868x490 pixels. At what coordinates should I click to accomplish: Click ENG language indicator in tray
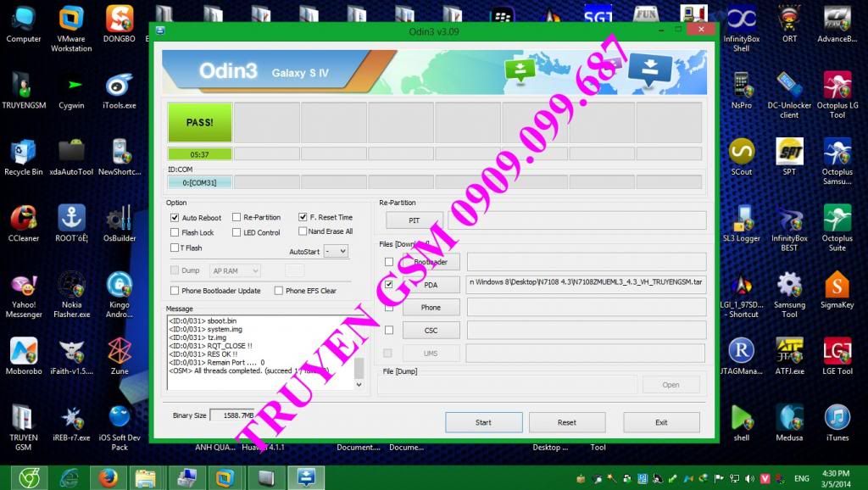coord(802,478)
